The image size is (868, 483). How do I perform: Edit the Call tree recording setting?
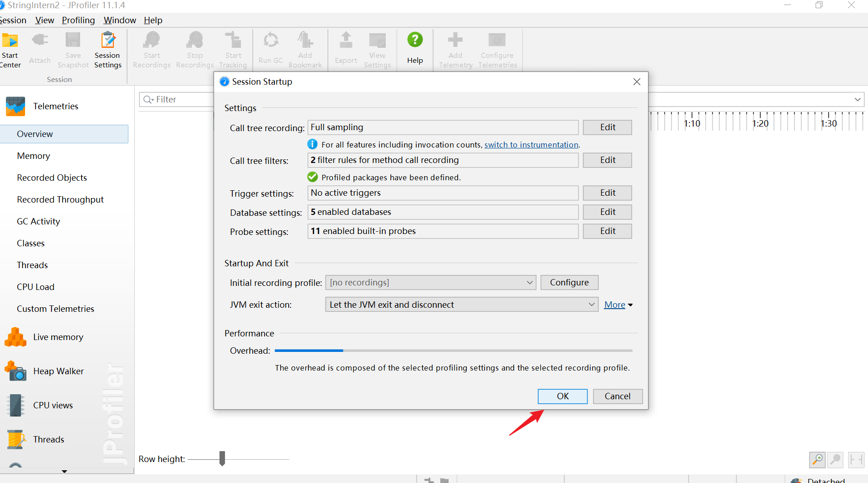[607, 127]
